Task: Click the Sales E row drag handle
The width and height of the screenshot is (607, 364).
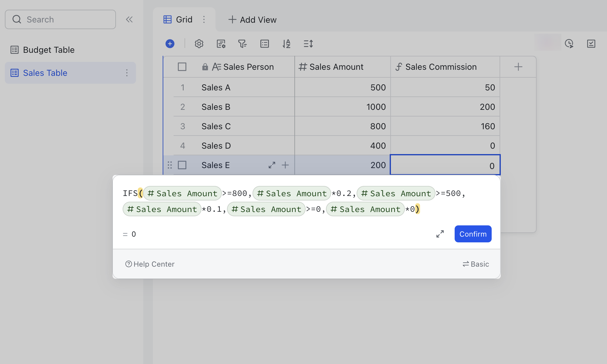Action: point(170,165)
